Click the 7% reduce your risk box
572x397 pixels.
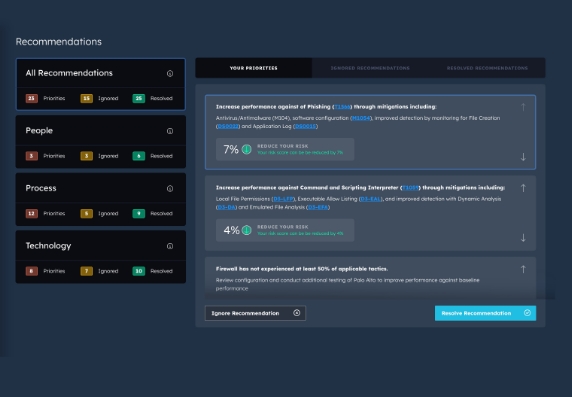click(285, 149)
